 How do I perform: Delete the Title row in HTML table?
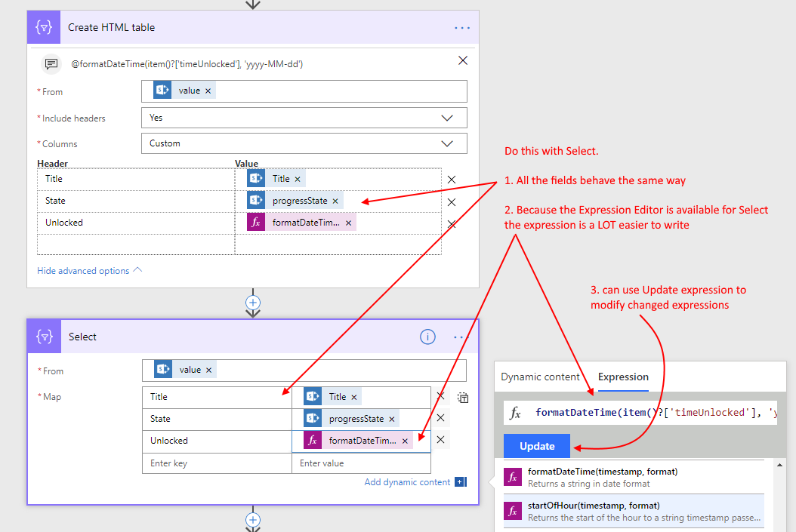pos(452,180)
